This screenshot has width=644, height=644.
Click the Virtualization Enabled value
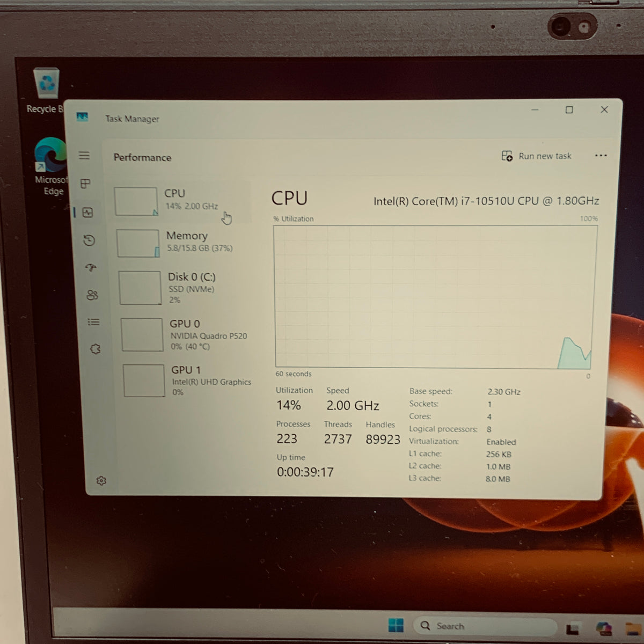tap(501, 442)
